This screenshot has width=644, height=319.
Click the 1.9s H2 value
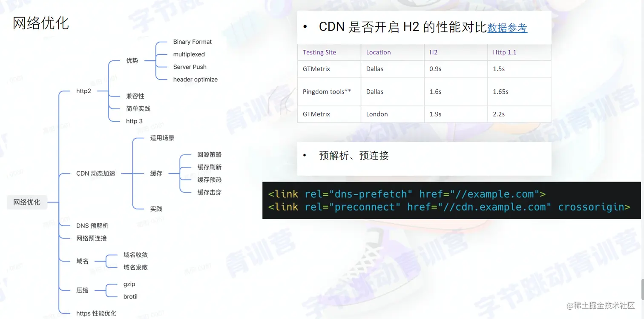coord(435,114)
